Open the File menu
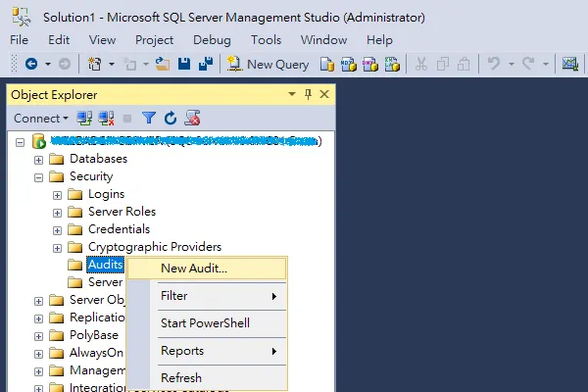The width and height of the screenshot is (588, 392). [20, 40]
